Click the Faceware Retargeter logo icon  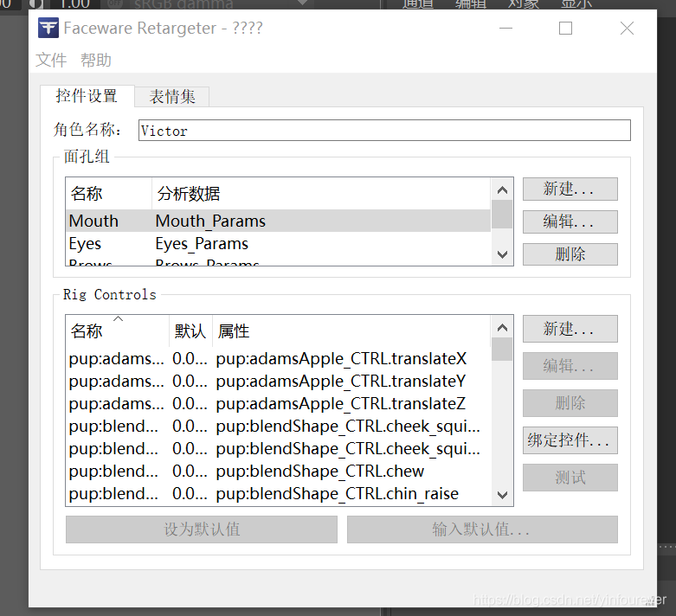48,28
